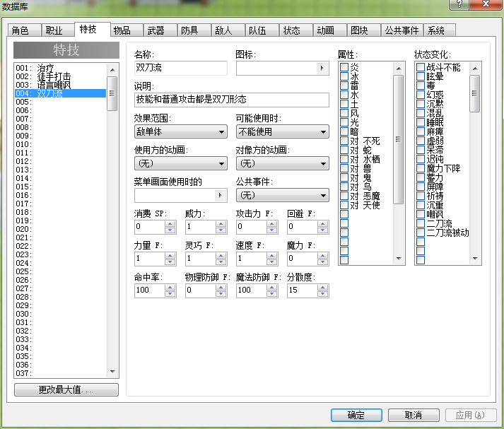
Task: Decrease 物理防御 F value with down arrow
Action: click(x=221, y=293)
